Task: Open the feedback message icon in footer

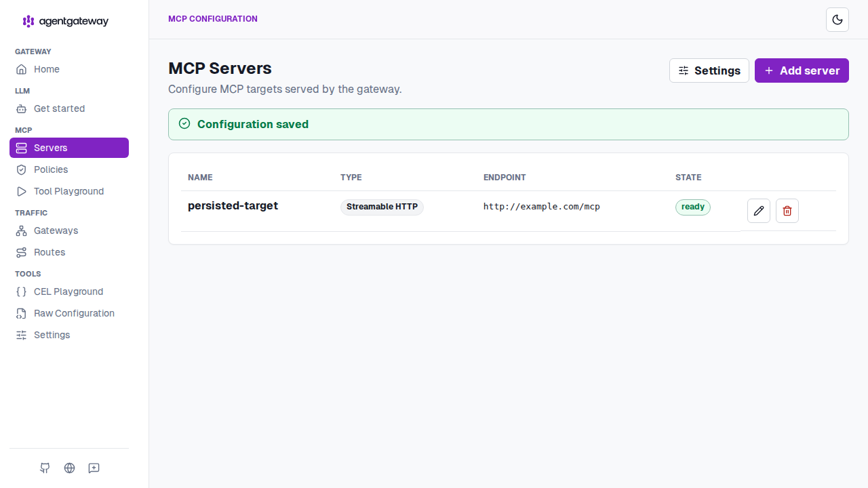Action: pyautogui.click(x=94, y=468)
